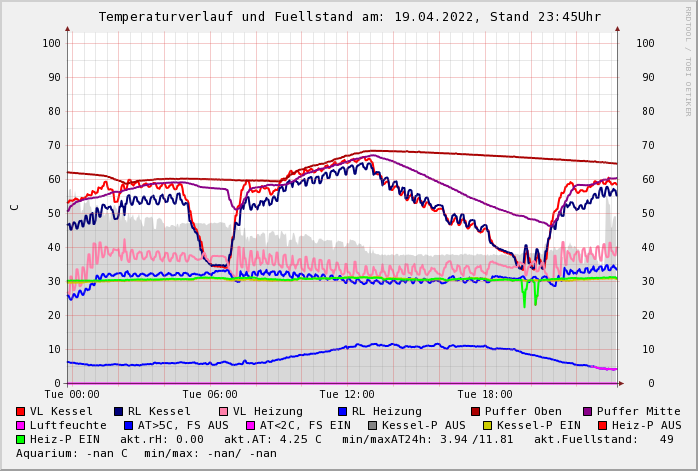The image size is (698, 471).
Task: Click the blue RL Heizung legend swatch
Action: (x=343, y=411)
